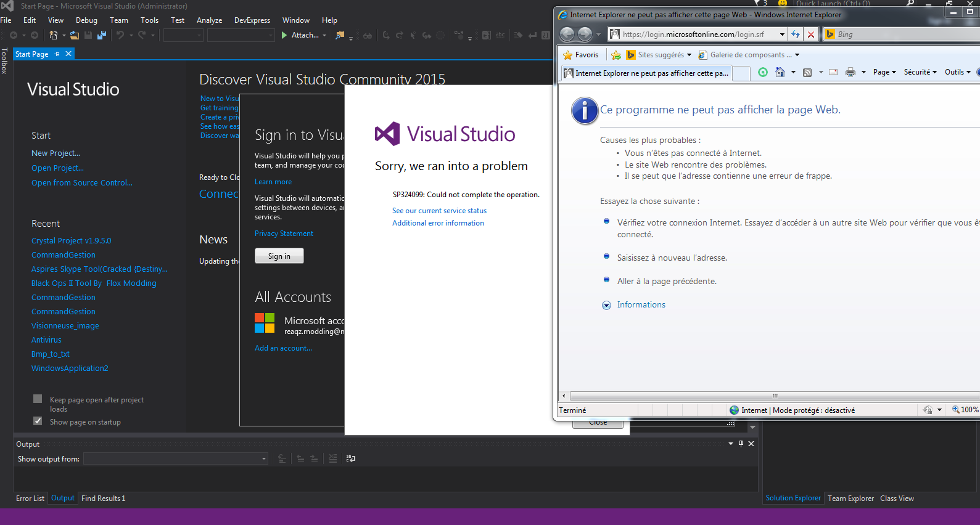
Task: Click the Add to Favorites bar icon
Action: point(616,55)
